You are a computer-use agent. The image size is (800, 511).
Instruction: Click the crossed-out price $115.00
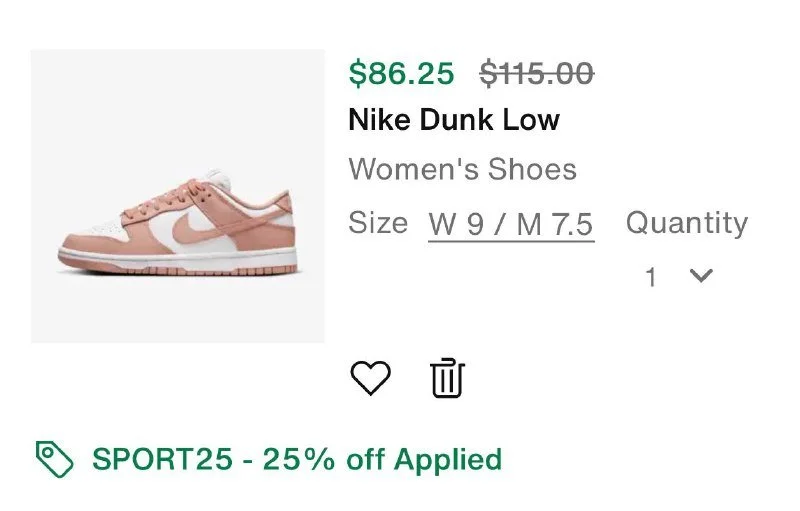point(537,73)
